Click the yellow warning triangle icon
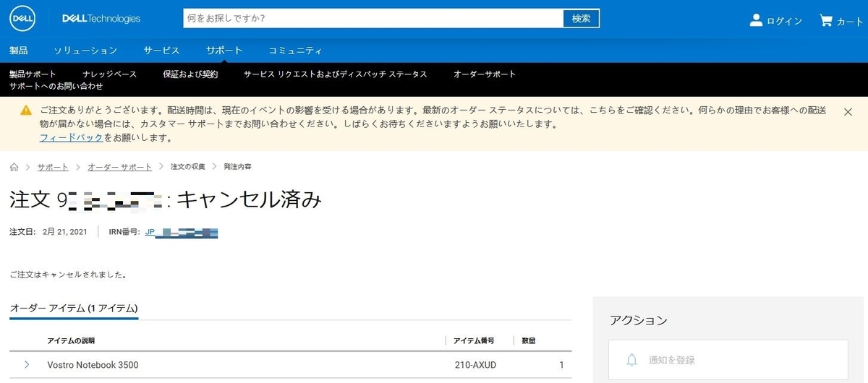868x383 pixels. coord(26,111)
